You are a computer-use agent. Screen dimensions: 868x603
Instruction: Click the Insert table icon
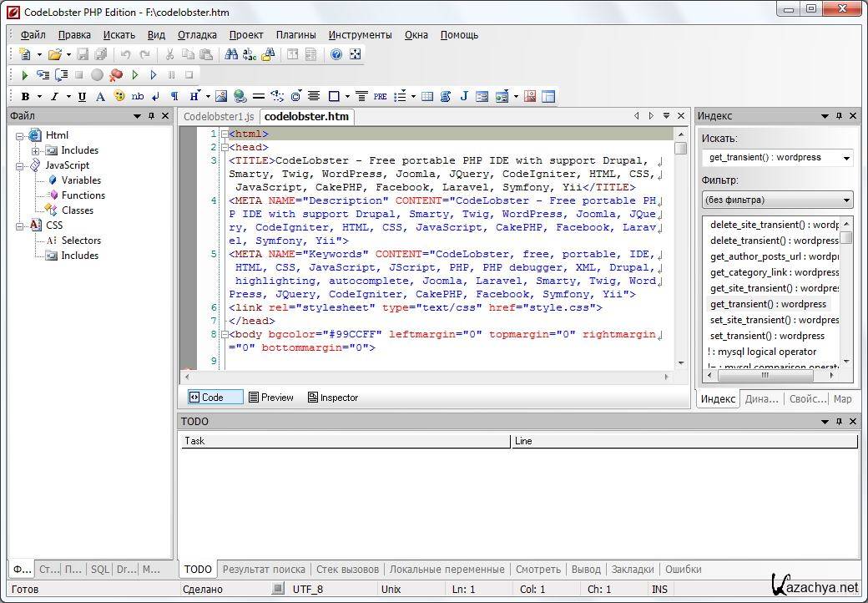[x=427, y=97]
